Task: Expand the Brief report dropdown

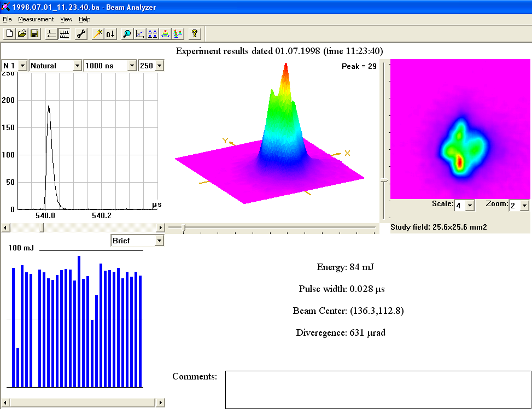Action: (159, 241)
